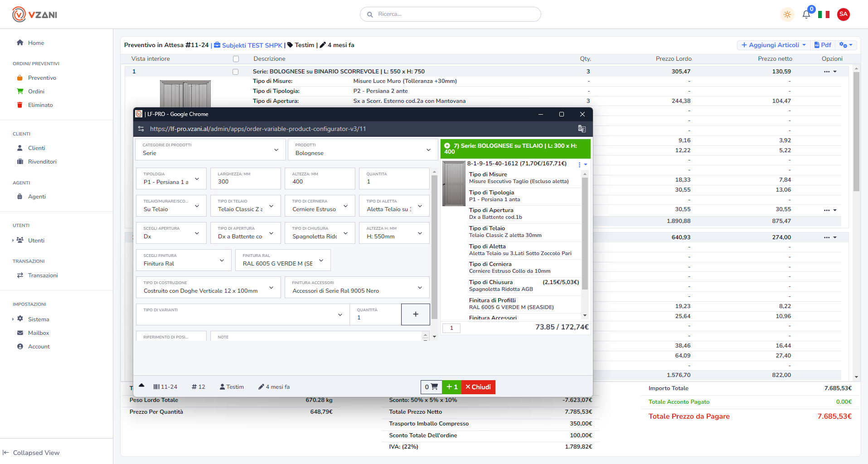Click the Larghezza mm input field

pos(246,182)
